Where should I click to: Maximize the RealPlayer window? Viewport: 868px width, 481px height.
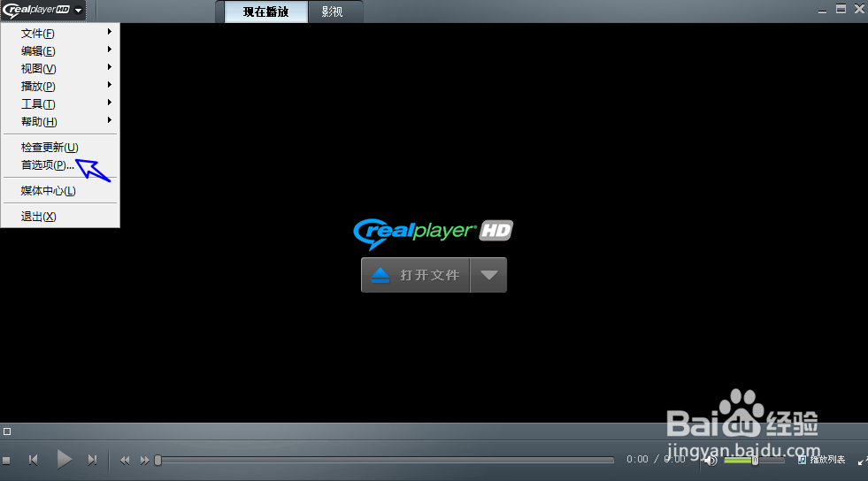click(841, 9)
